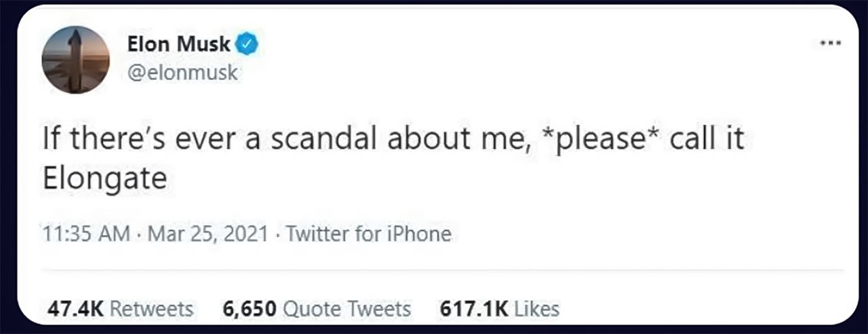
Task: View the 47.4K Retweets list
Action: (x=120, y=309)
